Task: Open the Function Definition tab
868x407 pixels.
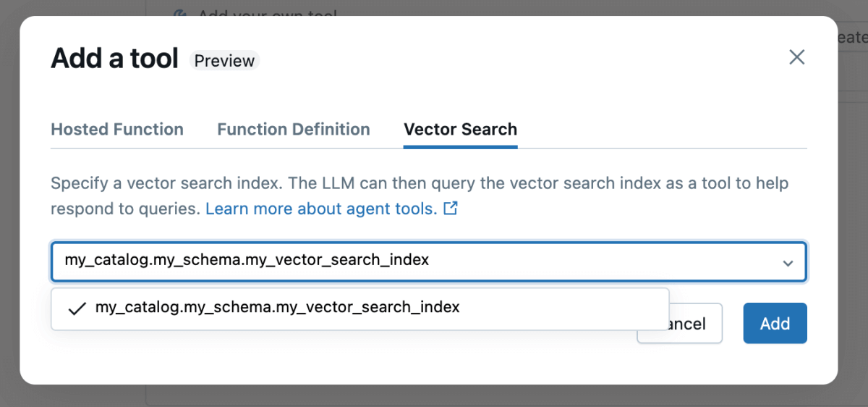Action: pyautogui.click(x=294, y=130)
